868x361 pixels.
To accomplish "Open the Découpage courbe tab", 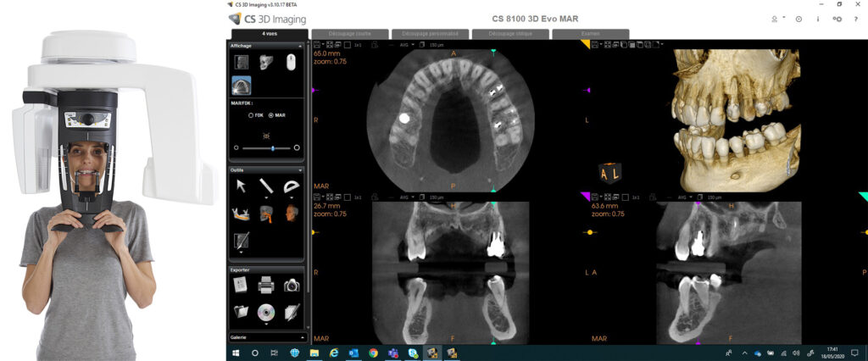I will click(x=349, y=34).
